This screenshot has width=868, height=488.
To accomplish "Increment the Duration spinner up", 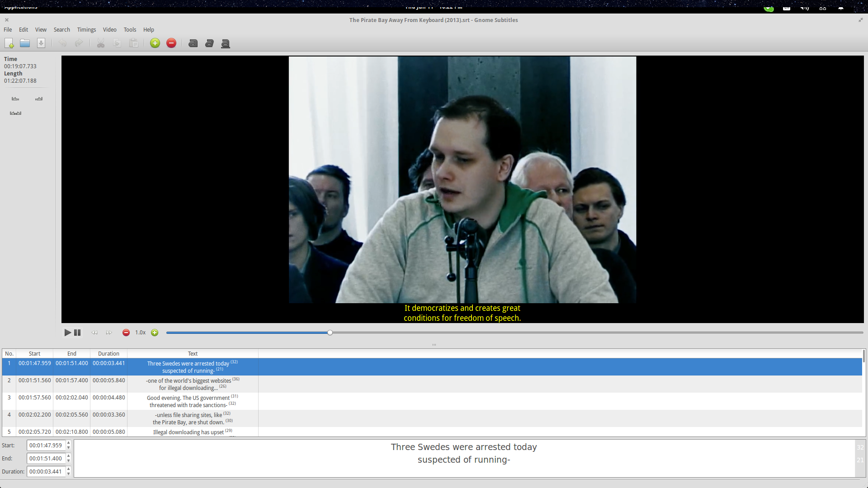I will (69, 469).
